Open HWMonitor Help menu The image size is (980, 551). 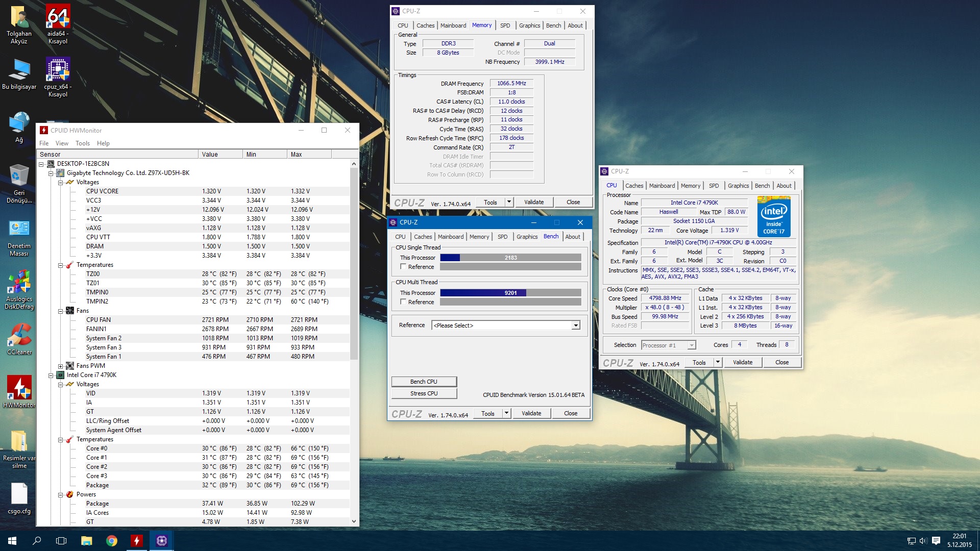point(103,143)
